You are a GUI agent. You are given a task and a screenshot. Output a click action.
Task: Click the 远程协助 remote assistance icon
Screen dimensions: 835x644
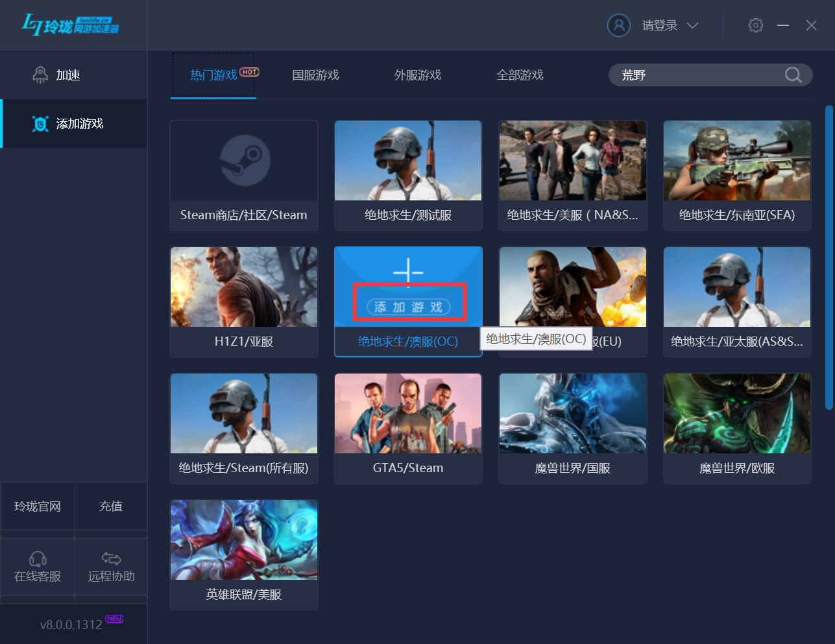(x=110, y=558)
